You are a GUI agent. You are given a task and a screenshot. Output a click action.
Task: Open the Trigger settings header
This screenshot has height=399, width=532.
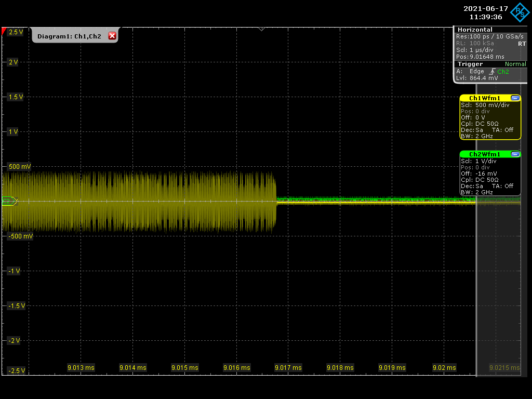click(x=470, y=64)
